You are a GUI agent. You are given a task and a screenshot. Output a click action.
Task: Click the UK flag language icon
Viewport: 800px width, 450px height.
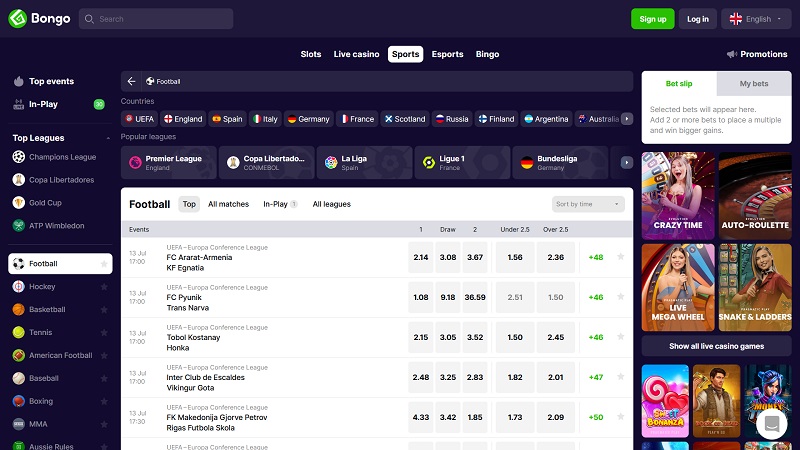[736, 19]
